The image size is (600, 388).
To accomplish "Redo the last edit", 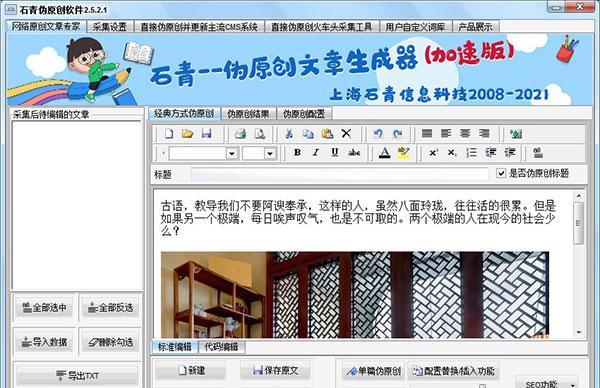I will tap(398, 134).
